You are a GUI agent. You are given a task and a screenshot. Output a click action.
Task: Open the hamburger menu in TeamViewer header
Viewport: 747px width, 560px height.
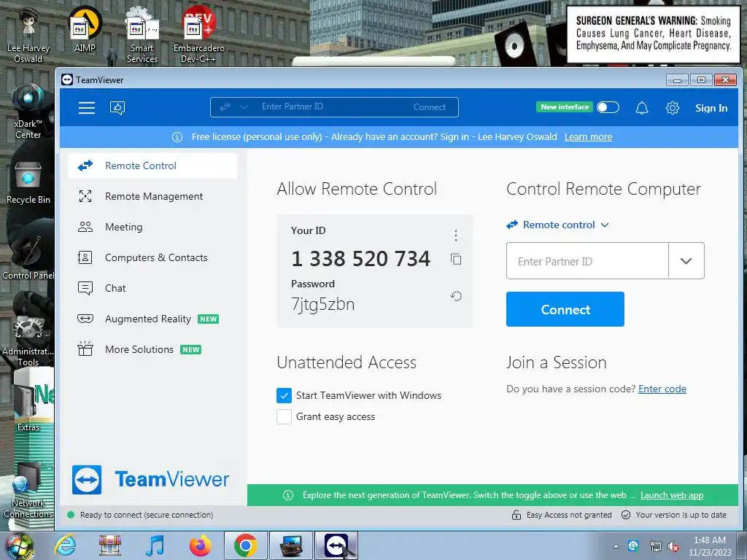[x=86, y=108]
